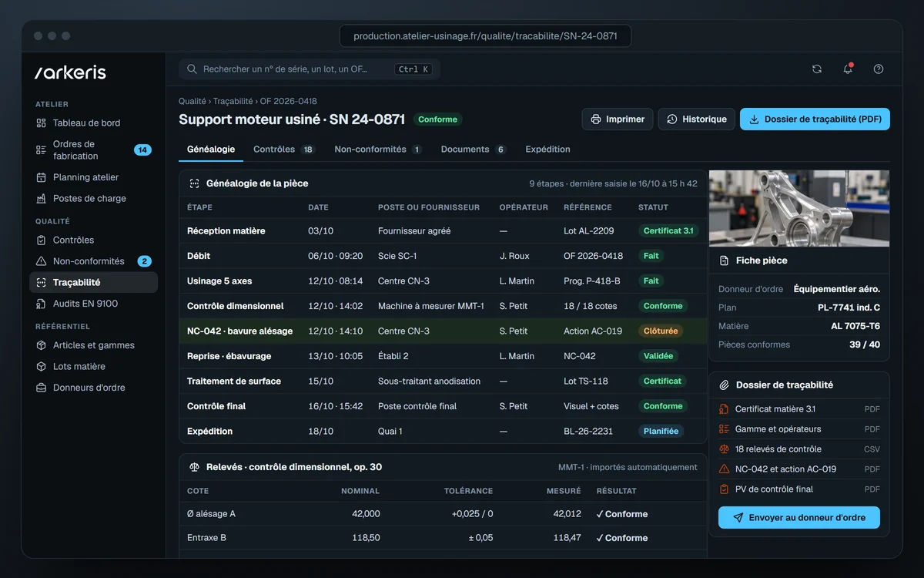The image size is (924, 578).
Task: Click the search magnifier icon
Action: [x=192, y=69]
